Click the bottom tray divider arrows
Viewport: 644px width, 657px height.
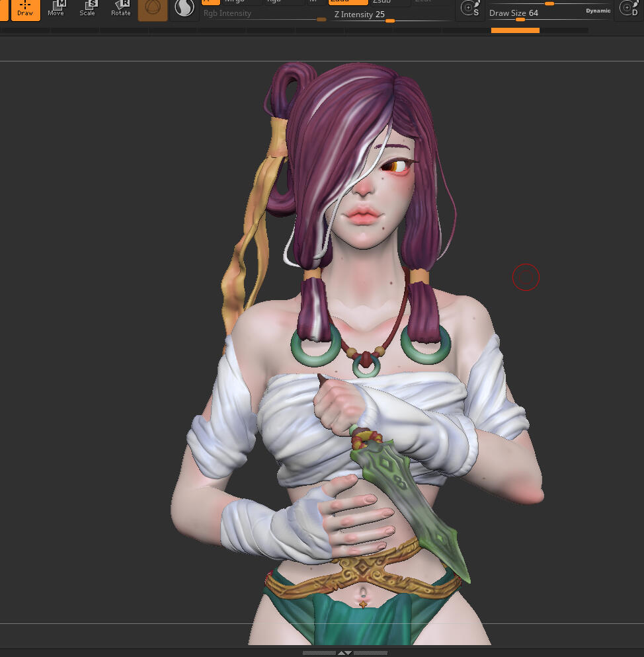coord(344,653)
